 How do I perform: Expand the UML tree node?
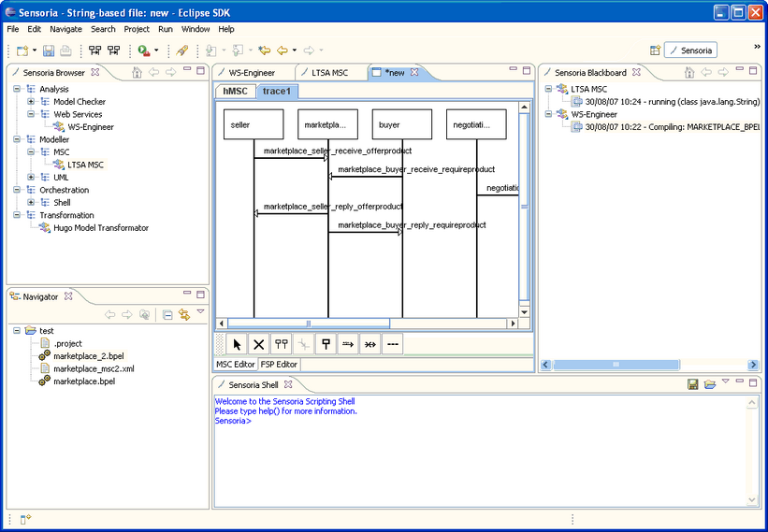tap(31, 177)
